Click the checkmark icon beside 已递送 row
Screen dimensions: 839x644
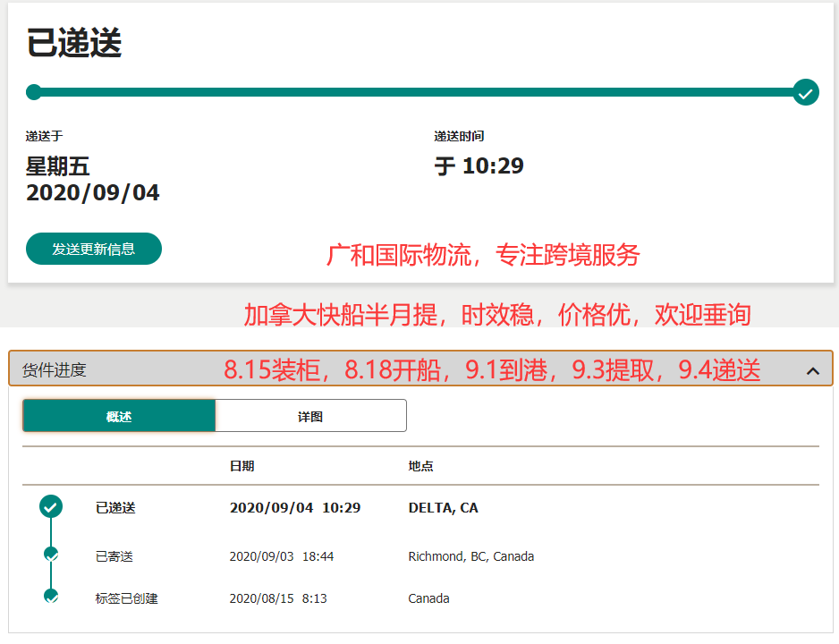point(51,506)
